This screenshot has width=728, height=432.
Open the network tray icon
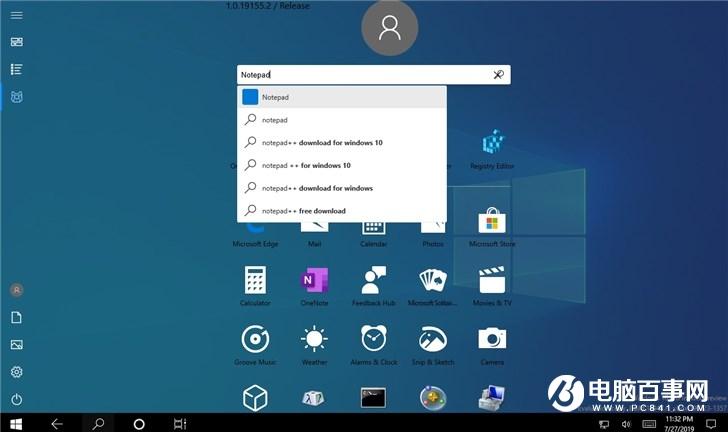[x=604, y=424]
